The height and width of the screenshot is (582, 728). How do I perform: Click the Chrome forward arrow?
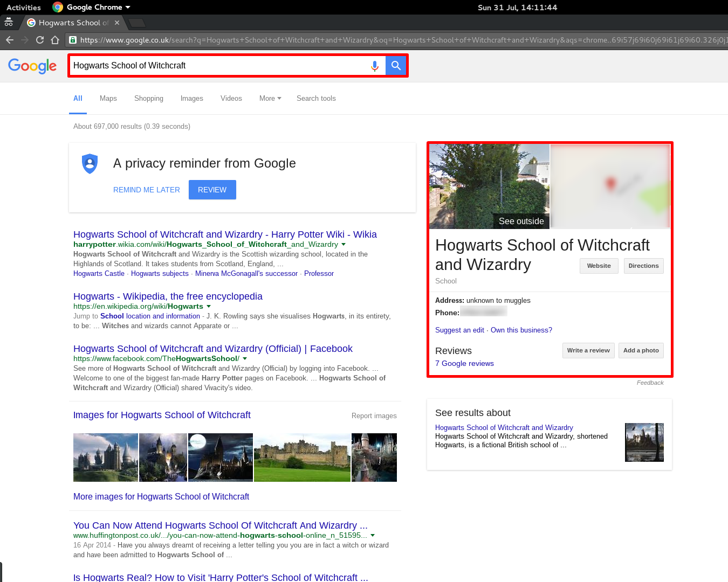click(24, 40)
